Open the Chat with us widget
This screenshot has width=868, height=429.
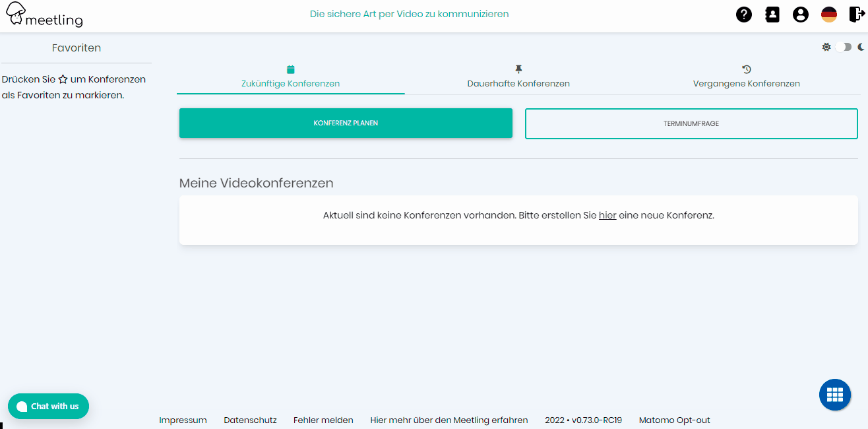click(x=48, y=406)
